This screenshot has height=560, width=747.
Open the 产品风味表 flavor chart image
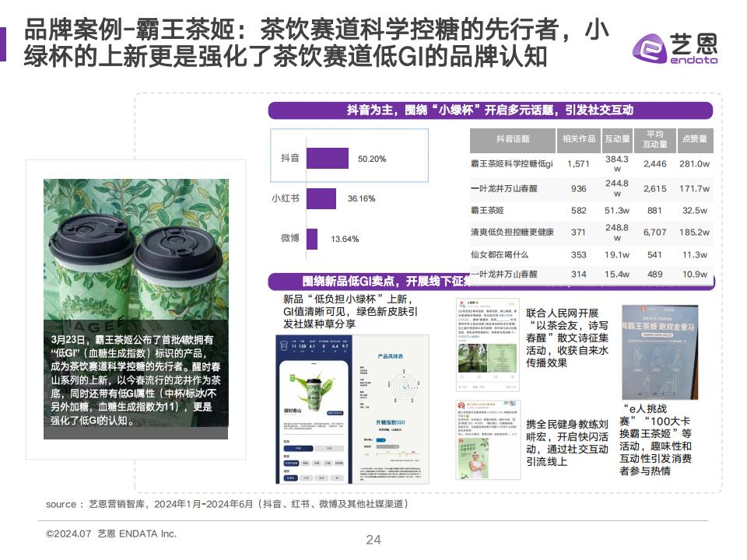point(391,409)
